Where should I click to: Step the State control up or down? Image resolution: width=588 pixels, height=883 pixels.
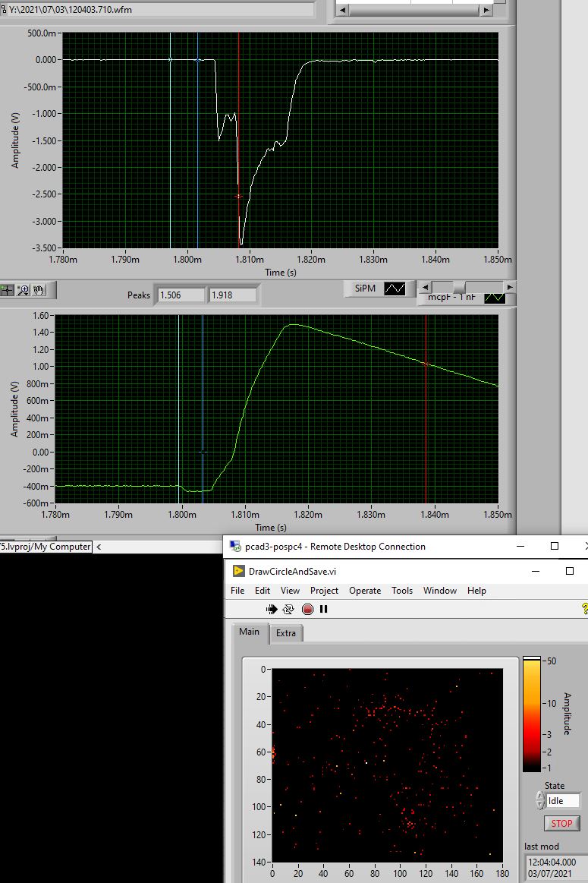(x=540, y=800)
